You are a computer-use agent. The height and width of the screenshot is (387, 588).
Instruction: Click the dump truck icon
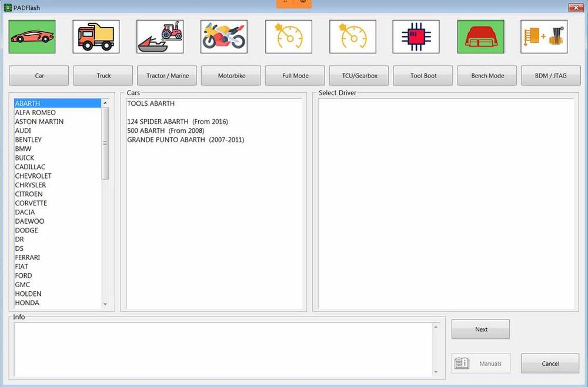tap(96, 37)
